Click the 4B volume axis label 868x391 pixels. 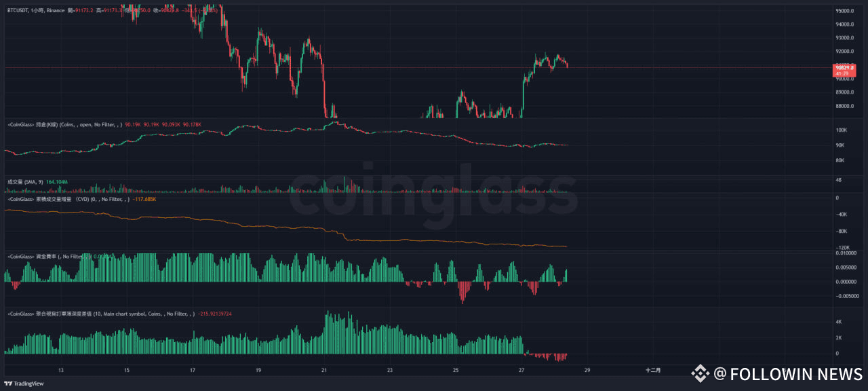click(x=839, y=181)
